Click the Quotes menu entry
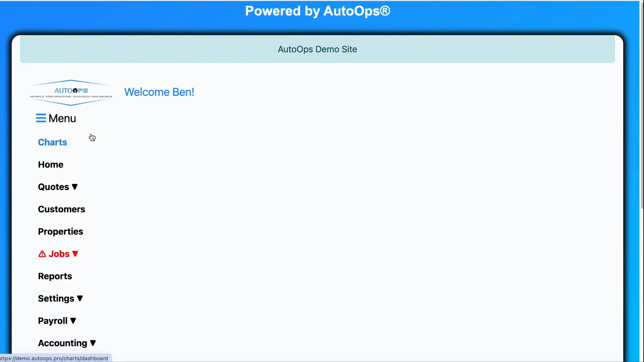The height and width of the screenshot is (362, 644). [x=53, y=187]
